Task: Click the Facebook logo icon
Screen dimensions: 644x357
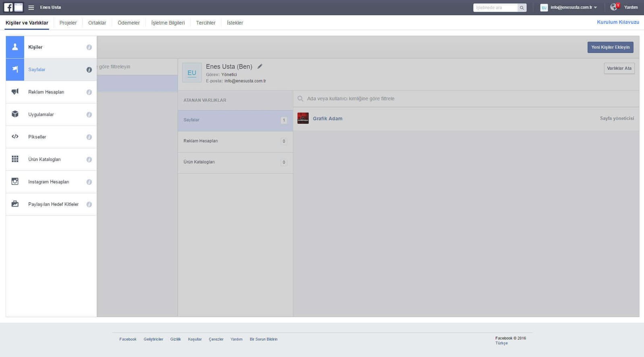Action: tap(8, 7)
